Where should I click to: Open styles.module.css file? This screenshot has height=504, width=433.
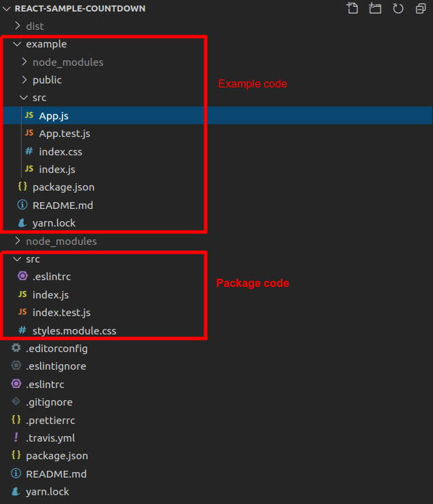click(x=74, y=330)
